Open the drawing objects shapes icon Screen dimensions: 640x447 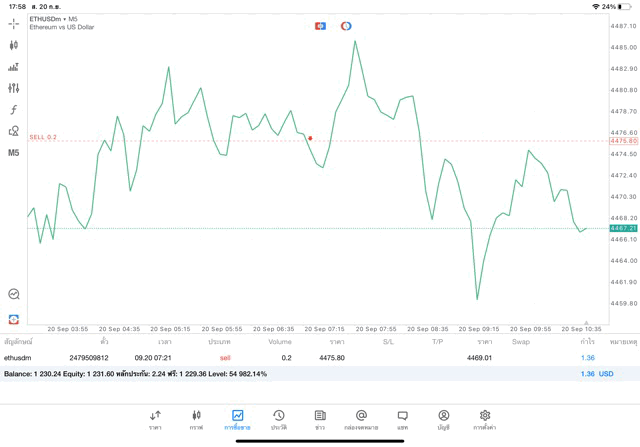14,131
